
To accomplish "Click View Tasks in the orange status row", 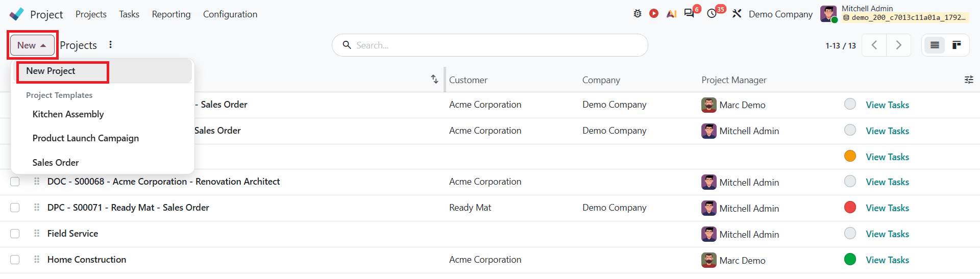I will click(x=887, y=157).
